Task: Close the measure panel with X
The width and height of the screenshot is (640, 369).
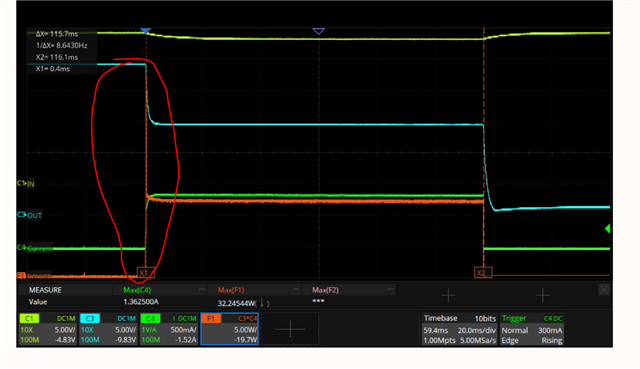Action: [604, 290]
